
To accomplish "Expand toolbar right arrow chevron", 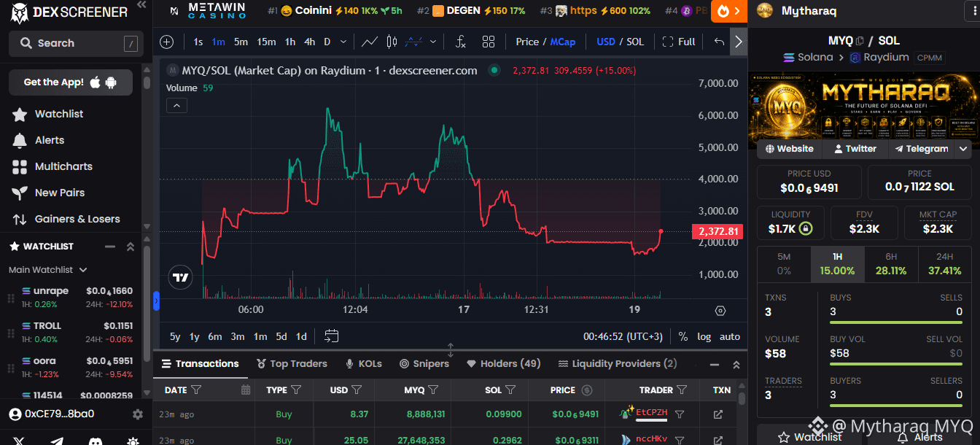I will (739, 42).
